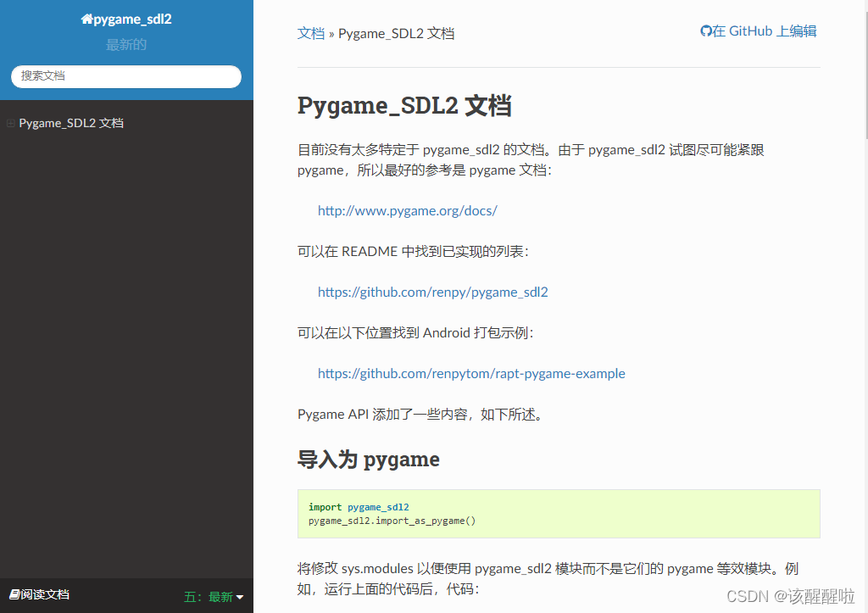Click the text 可以在 README 中找到已实现的列表

point(413,252)
